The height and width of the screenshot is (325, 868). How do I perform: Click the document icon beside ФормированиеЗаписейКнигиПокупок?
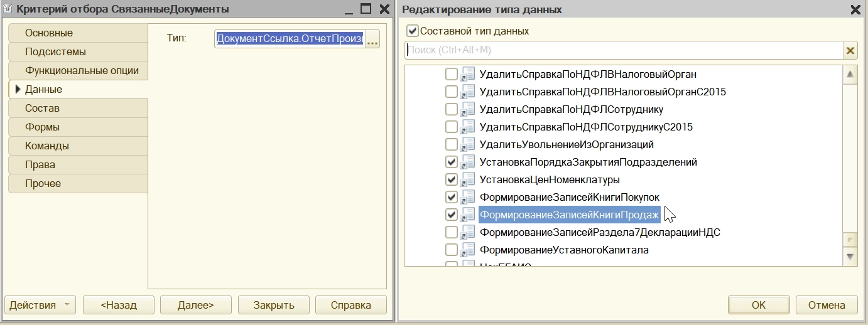pos(467,197)
